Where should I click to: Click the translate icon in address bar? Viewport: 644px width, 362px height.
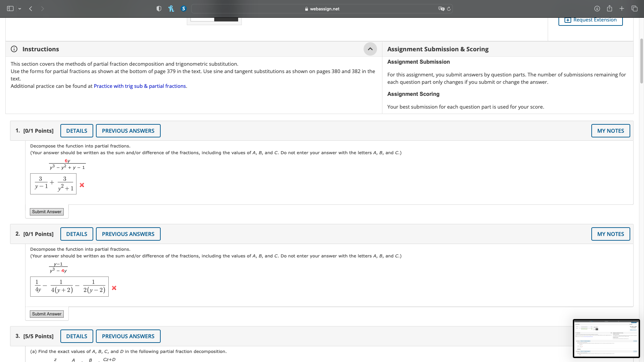point(441,9)
